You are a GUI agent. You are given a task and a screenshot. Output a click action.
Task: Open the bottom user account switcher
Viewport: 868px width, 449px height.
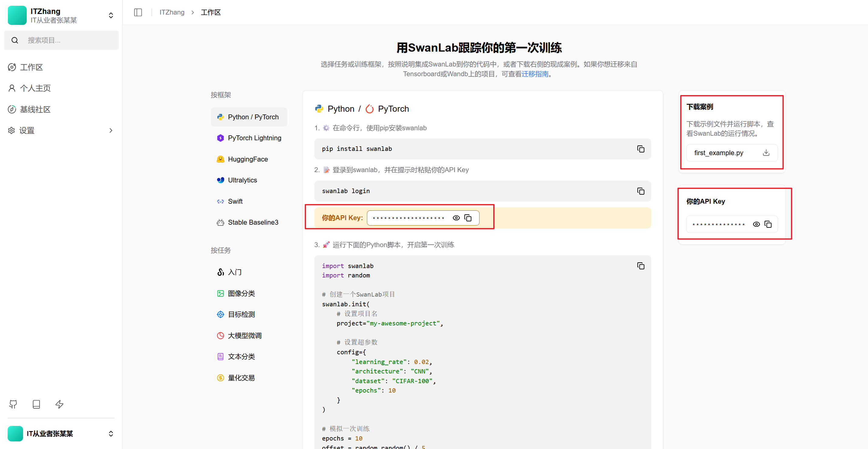point(111,434)
